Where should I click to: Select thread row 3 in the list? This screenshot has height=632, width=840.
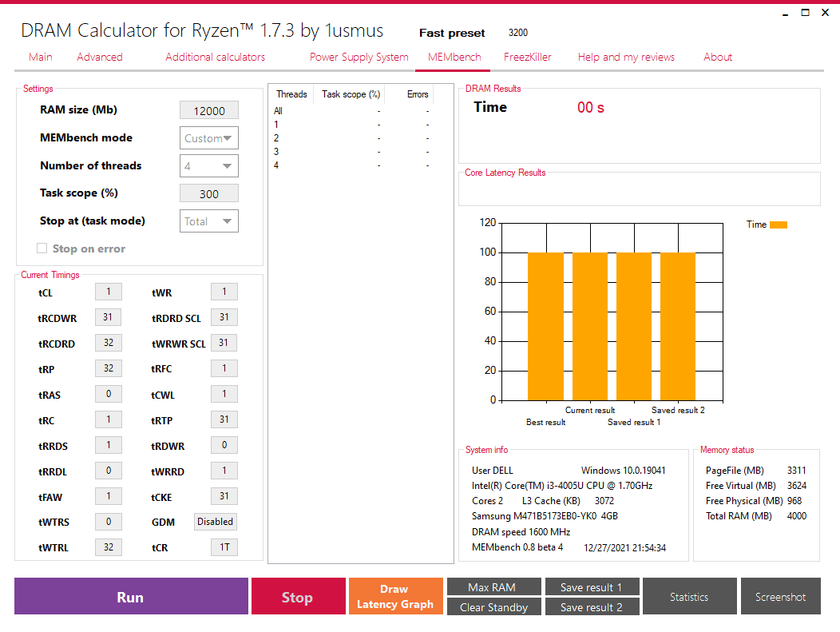(352, 152)
